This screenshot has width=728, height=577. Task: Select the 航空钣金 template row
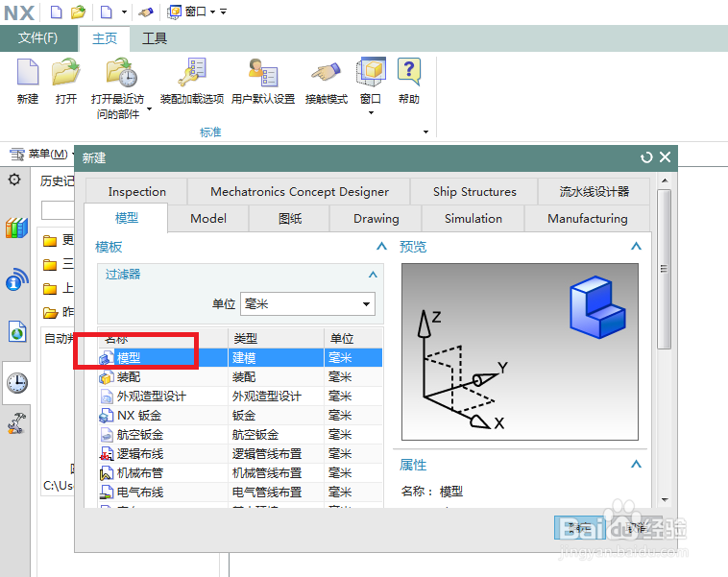point(240,435)
